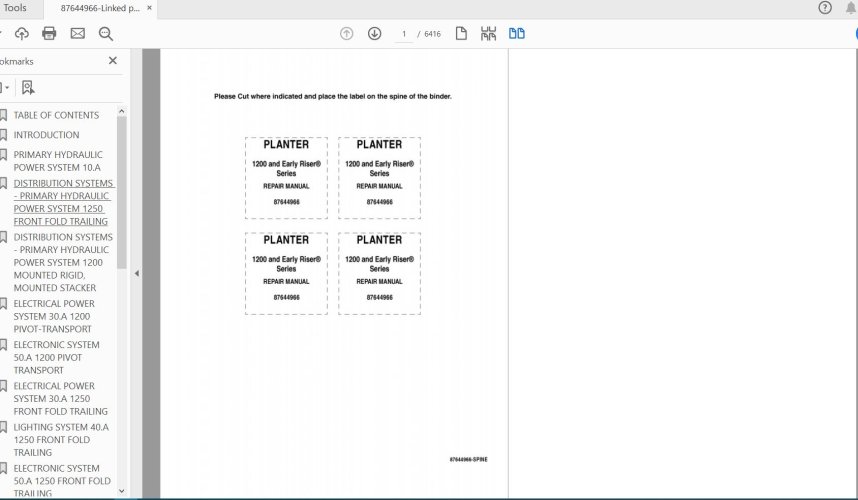The width and height of the screenshot is (858, 500).
Task: Open the search magnifier tool
Action: pos(106,34)
